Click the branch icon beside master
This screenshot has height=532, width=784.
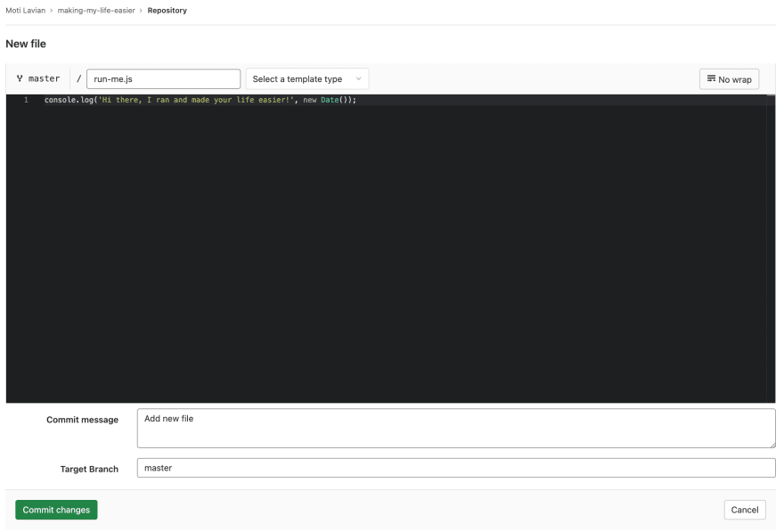pyautogui.click(x=20, y=78)
